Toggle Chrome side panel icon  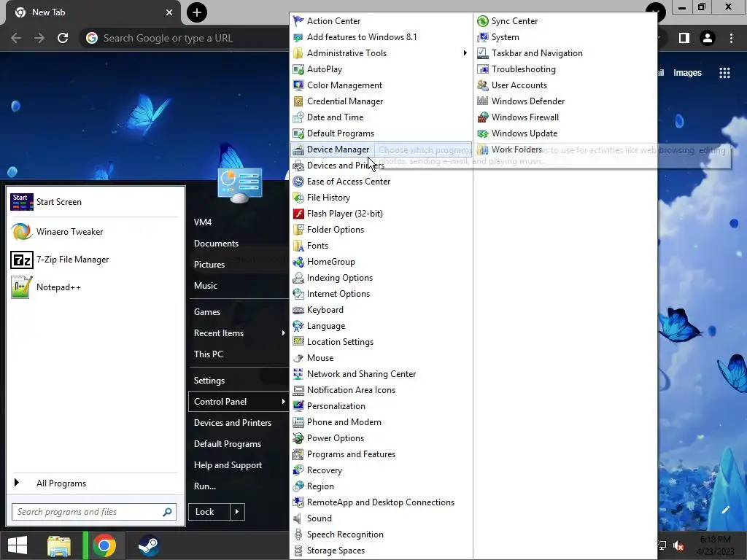pos(684,38)
